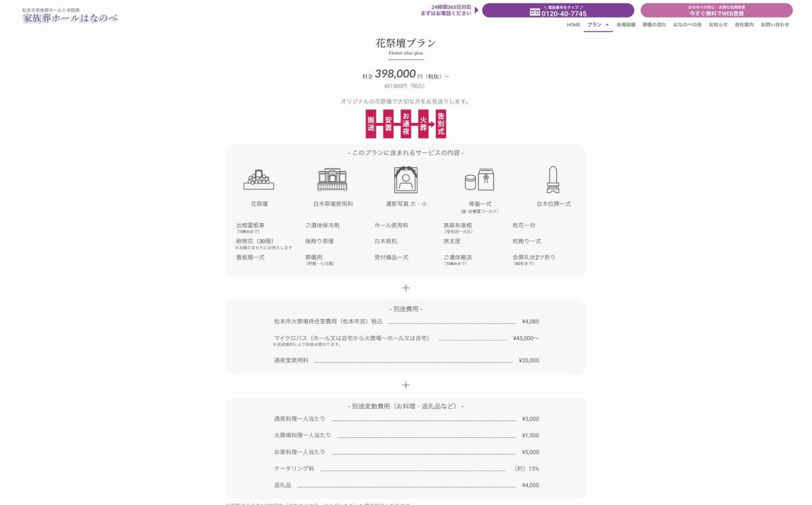Open the お問い合わせ menu item
Viewport: 812px width, 505px height.
(x=775, y=24)
